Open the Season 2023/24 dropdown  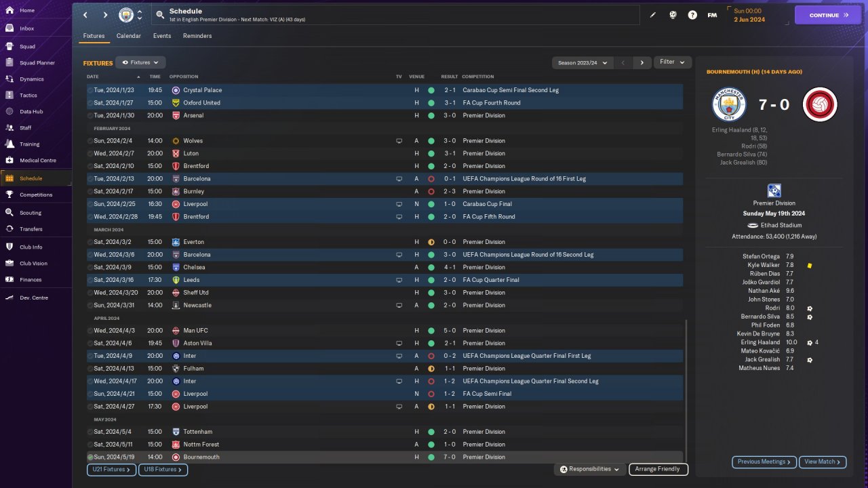click(x=583, y=62)
